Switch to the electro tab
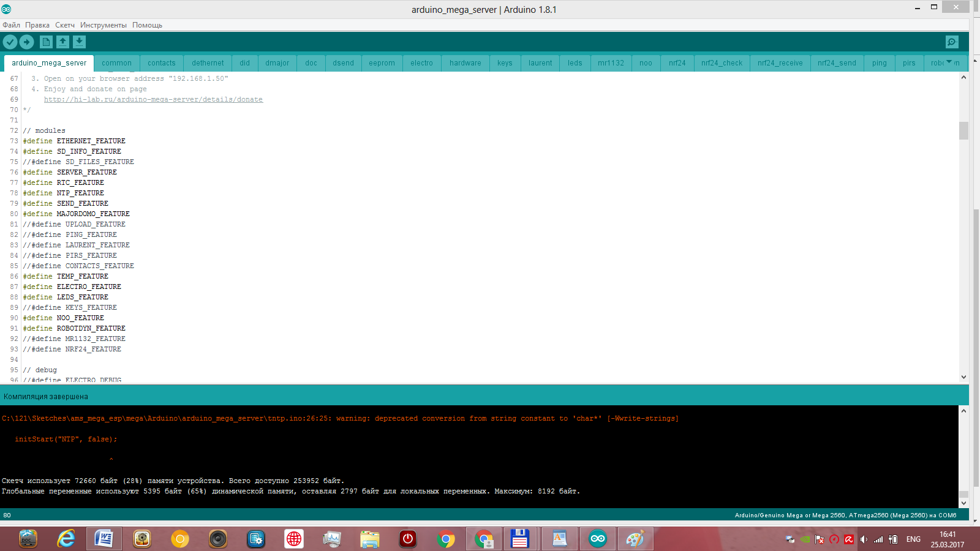The width and height of the screenshot is (980, 551). [421, 63]
